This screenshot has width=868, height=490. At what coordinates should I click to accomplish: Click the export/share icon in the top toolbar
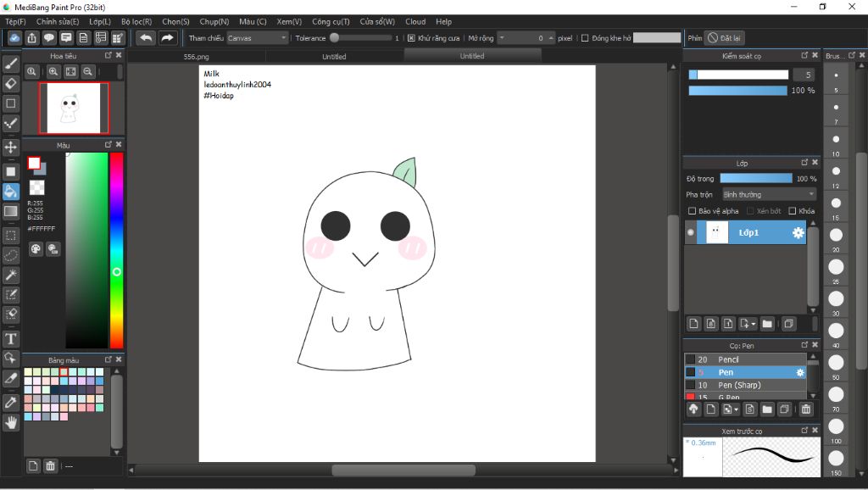click(x=32, y=37)
